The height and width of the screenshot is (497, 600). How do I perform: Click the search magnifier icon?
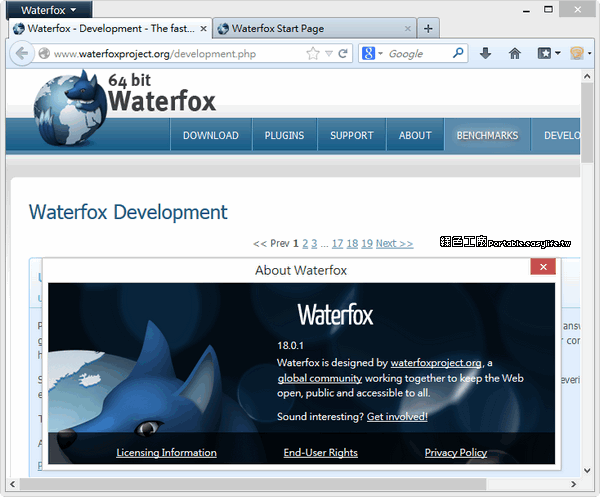(458, 53)
